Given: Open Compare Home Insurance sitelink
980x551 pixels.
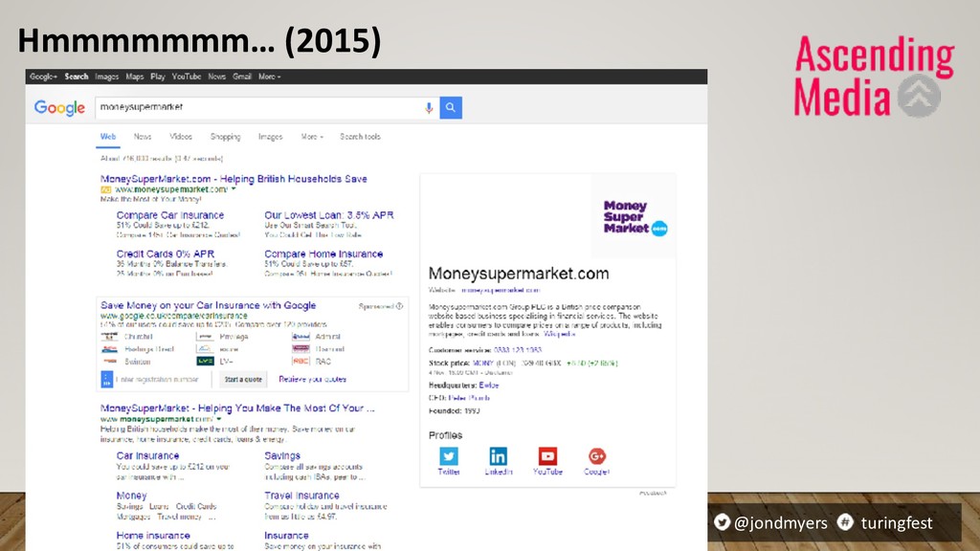Looking at the screenshot, I should tap(323, 253).
